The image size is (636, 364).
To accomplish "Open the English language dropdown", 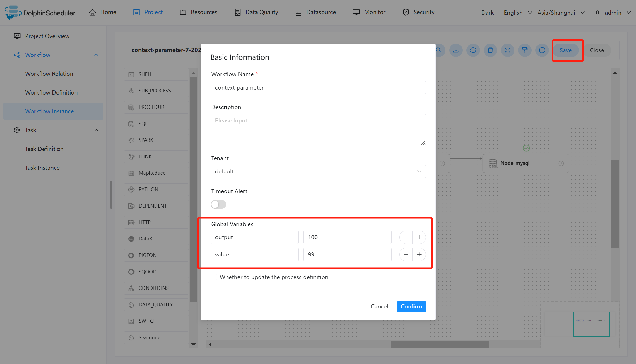I will coord(518,13).
